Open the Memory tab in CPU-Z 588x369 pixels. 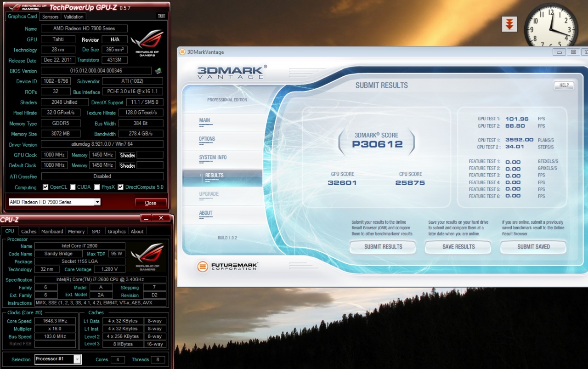[76, 232]
